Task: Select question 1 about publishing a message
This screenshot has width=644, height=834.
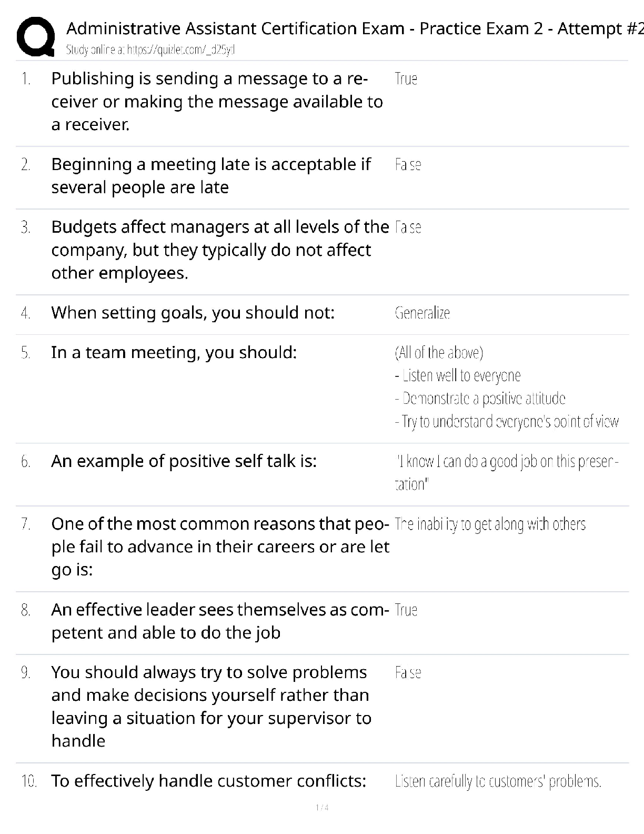Action: click(217, 101)
